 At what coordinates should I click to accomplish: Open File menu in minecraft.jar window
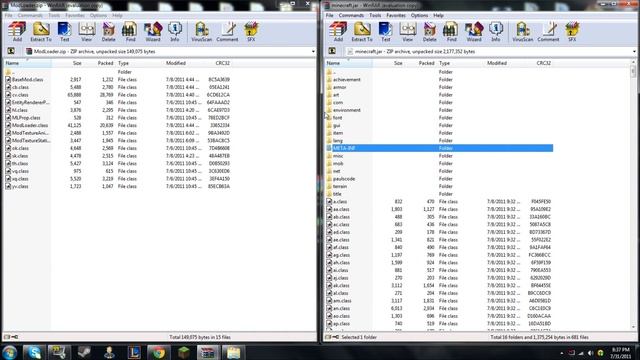[329, 16]
